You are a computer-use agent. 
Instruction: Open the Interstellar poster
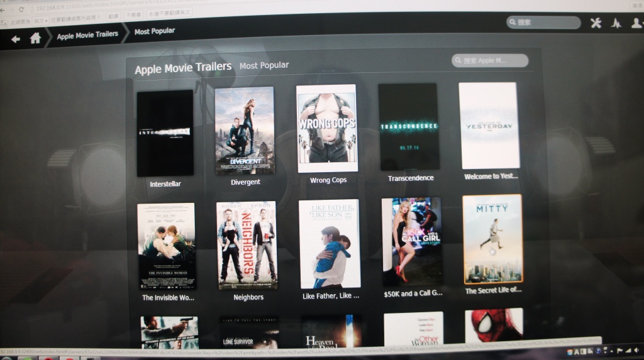(x=165, y=133)
